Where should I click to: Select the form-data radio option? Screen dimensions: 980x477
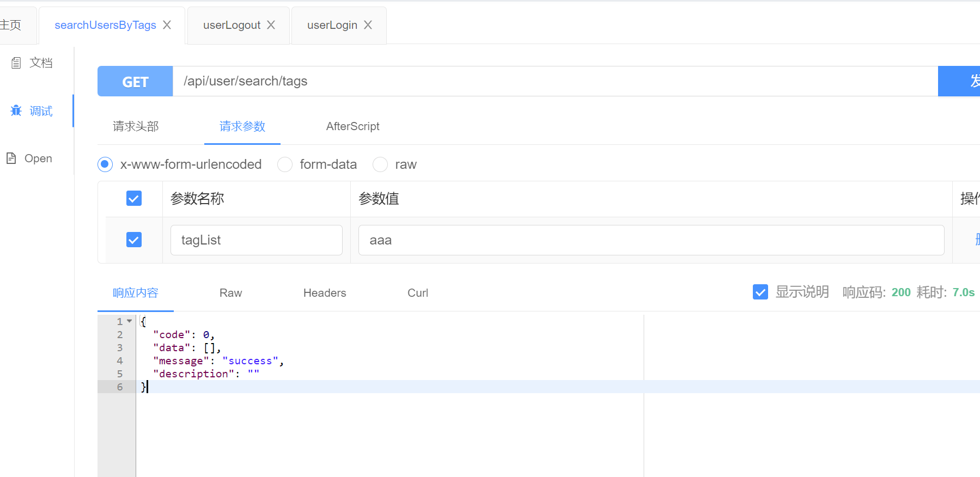tap(285, 164)
